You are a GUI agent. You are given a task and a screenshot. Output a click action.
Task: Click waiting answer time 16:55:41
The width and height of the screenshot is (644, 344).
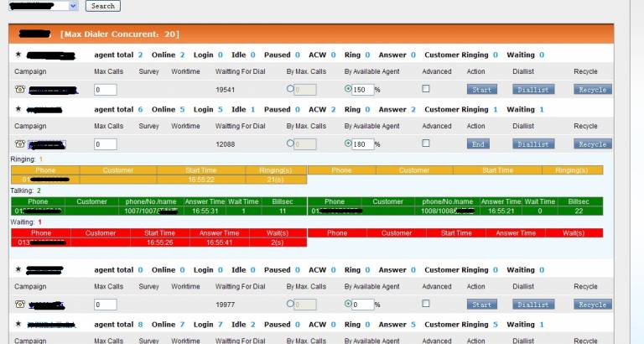click(x=220, y=242)
